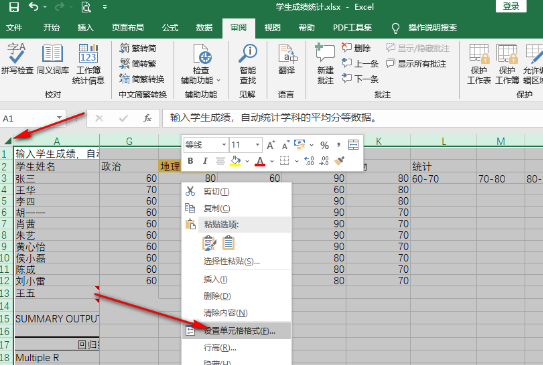Toggle italic in mini toolbar

[x=205, y=161]
